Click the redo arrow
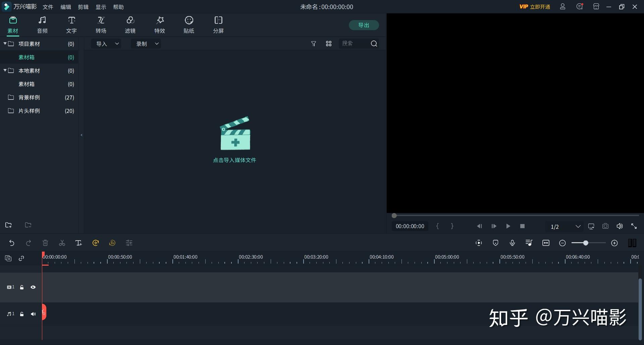Image resolution: width=644 pixels, height=345 pixels. [x=29, y=243]
